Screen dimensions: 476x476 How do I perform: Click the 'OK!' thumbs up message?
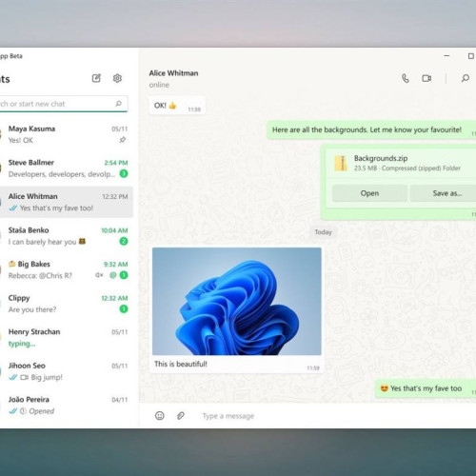(x=177, y=106)
